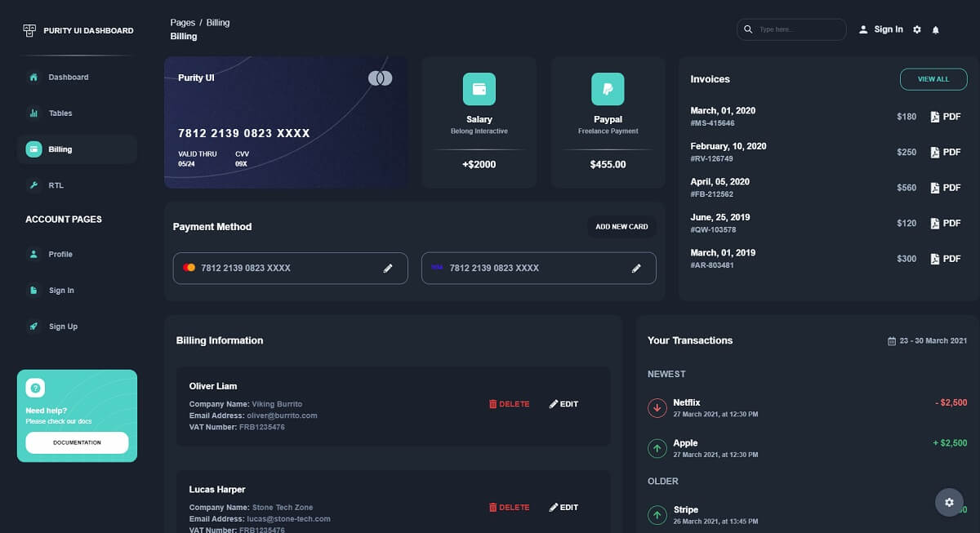Click the help question mark icon

click(35, 388)
